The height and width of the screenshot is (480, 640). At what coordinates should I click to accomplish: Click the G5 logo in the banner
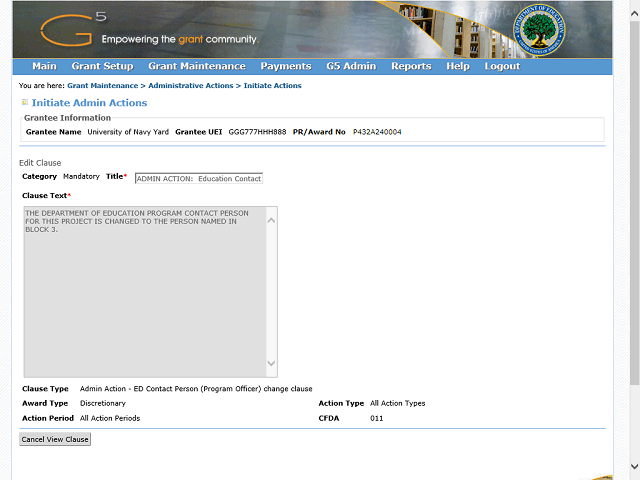click(73, 29)
